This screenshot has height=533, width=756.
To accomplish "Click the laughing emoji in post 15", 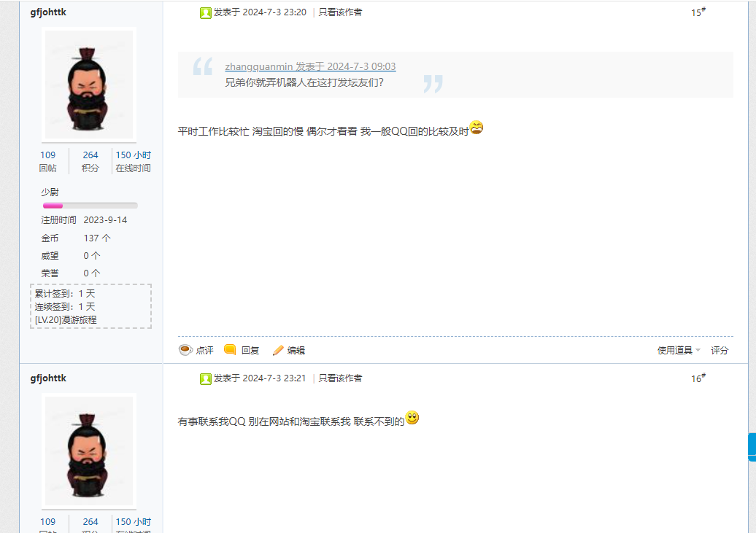I will [477, 128].
